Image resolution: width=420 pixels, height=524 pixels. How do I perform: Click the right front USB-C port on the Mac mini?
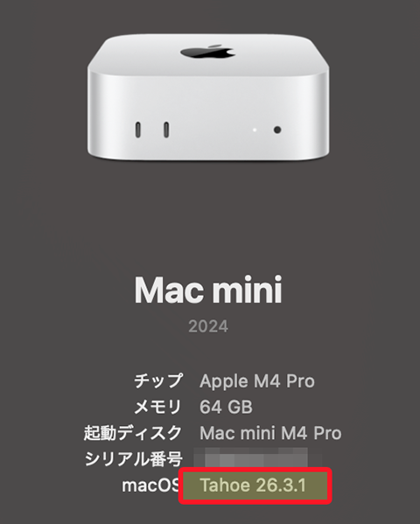click(x=166, y=129)
